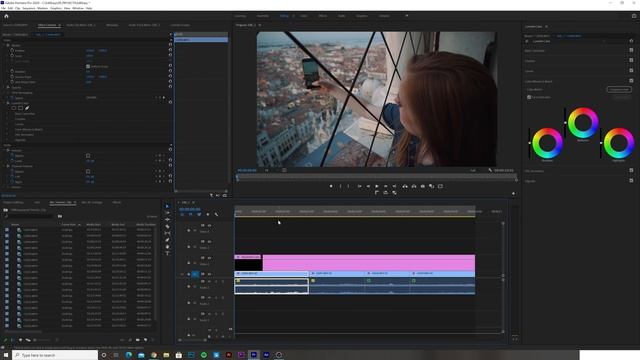This screenshot has height=360, width=640.
Task: Select the Selection tool in the tools panel
Action: pos(167,207)
